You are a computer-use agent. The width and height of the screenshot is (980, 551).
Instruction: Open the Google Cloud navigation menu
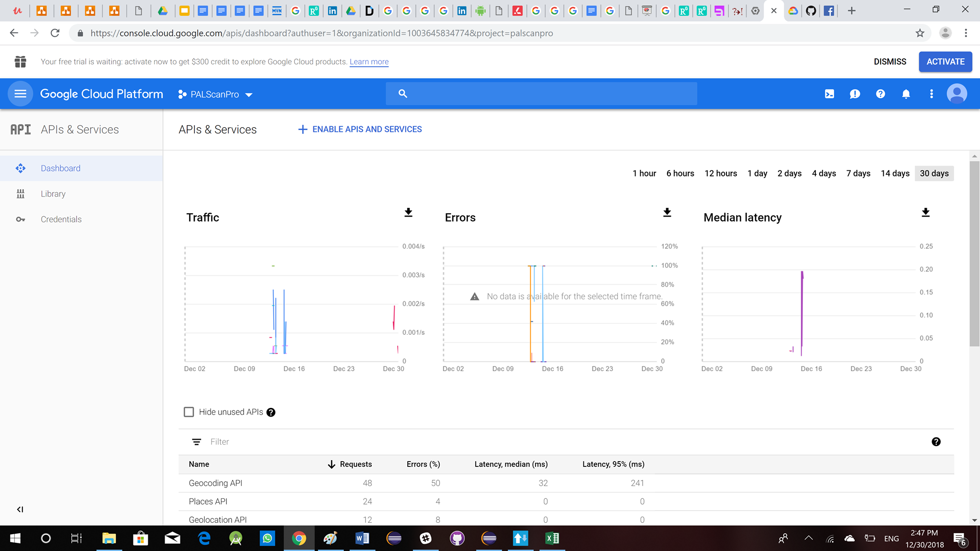click(20, 94)
